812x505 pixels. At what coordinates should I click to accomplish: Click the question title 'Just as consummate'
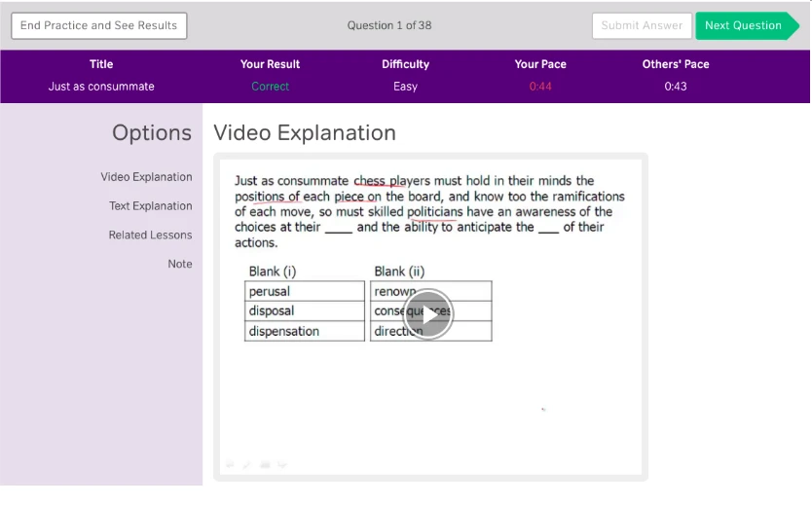tap(101, 87)
